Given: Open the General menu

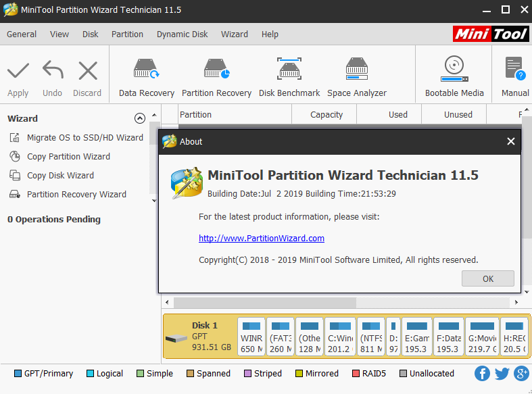Looking at the screenshot, I should [x=22, y=34].
